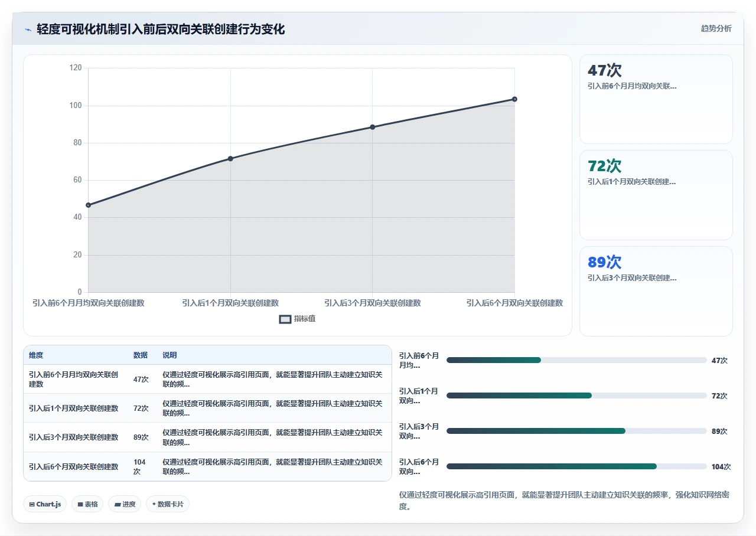Screen dimensions: 756x536
Task: Click x-axis label 引入后1个月双向关联创建数
Action: tap(230, 303)
